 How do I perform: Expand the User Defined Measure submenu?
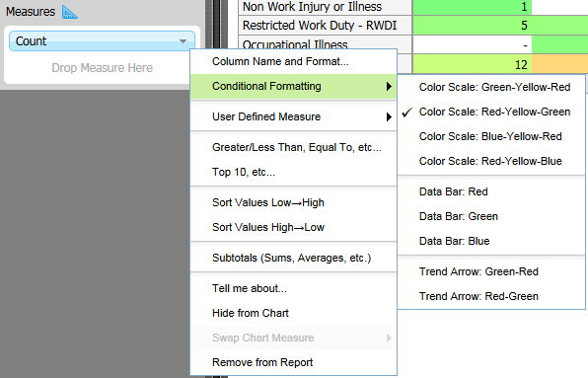click(x=293, y=117)
